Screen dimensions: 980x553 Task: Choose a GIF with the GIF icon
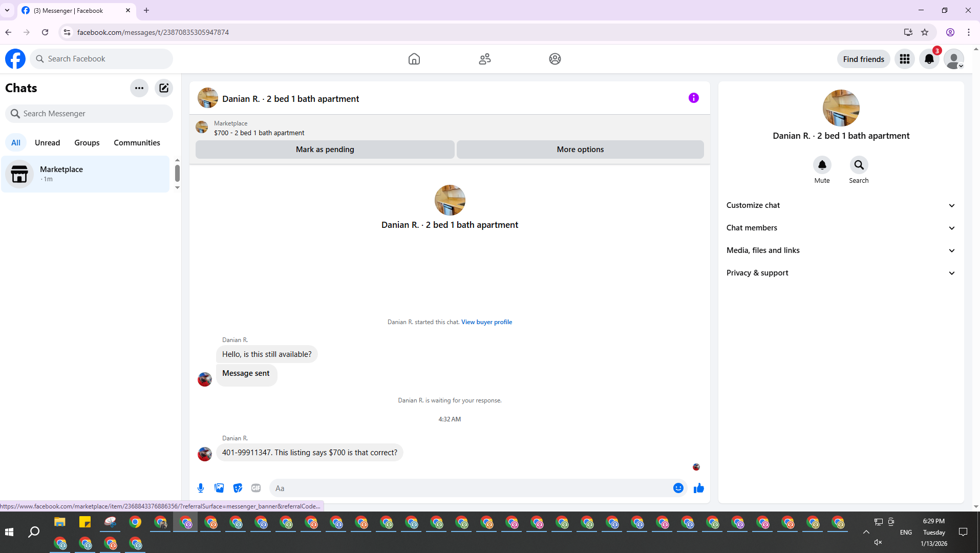pyautogui.click(x=256, y=488)
